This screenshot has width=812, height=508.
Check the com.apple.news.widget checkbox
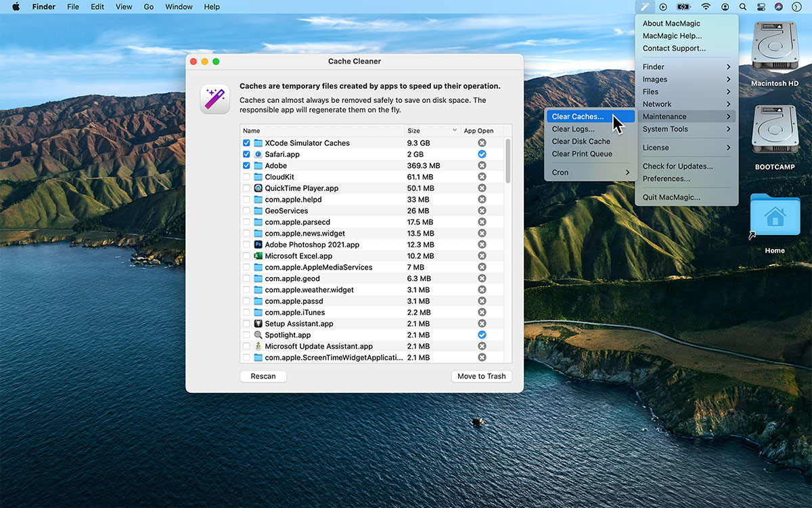pyautogui.click(x=246, y=234)
